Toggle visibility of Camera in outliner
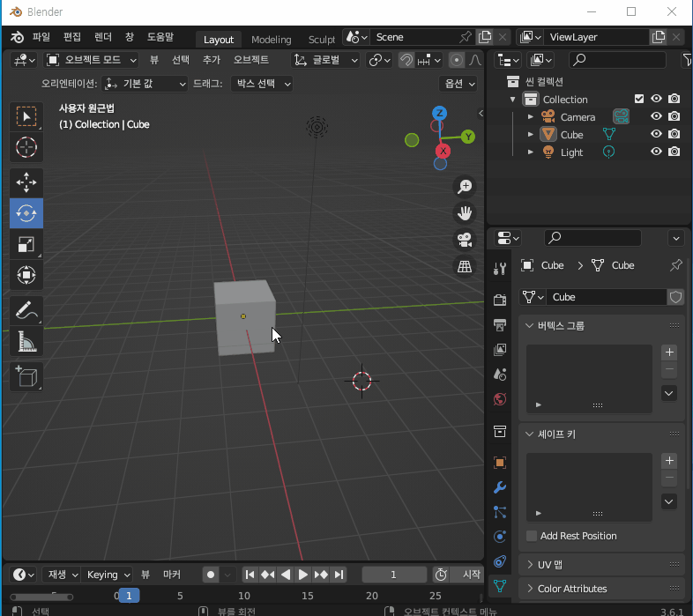 pos(656,116)
